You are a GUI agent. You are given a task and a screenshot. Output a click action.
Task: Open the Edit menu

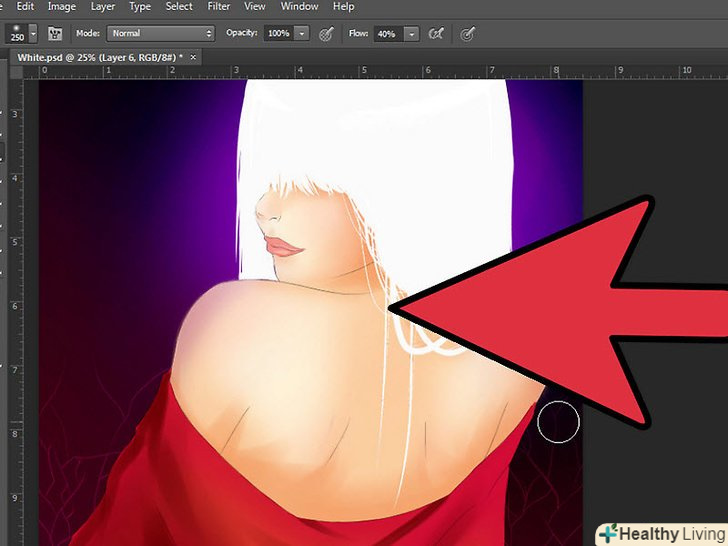pos(25,7)
